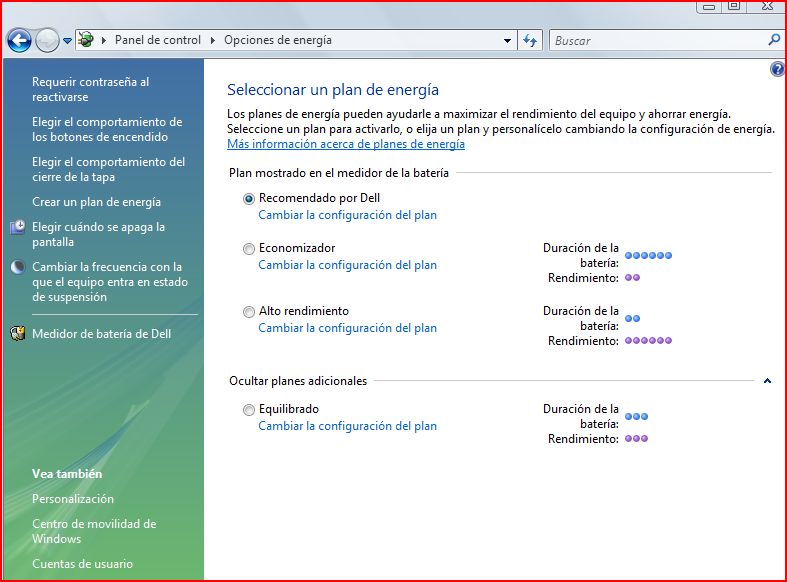Open the address bar history dropdown
This screenshot has height=582, width=787.
click(507, 41)
